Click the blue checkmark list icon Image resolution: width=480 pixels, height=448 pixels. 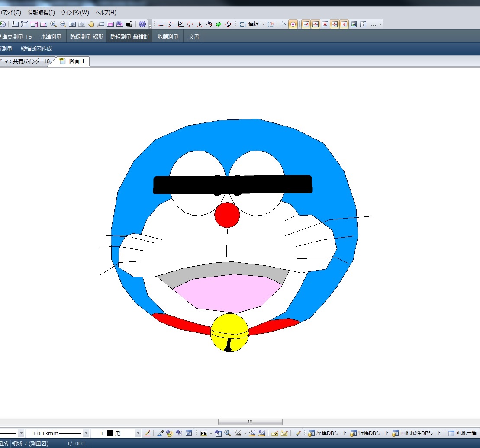(189, 433)
